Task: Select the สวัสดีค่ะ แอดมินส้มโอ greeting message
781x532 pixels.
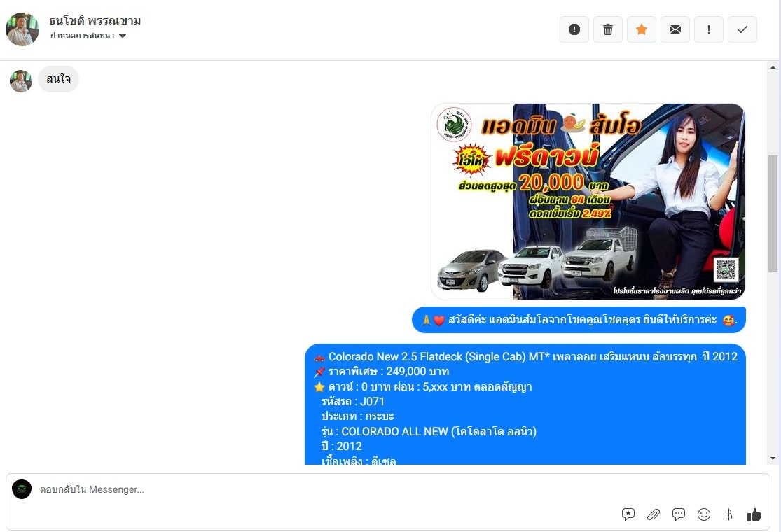Action: pos(579,320)
